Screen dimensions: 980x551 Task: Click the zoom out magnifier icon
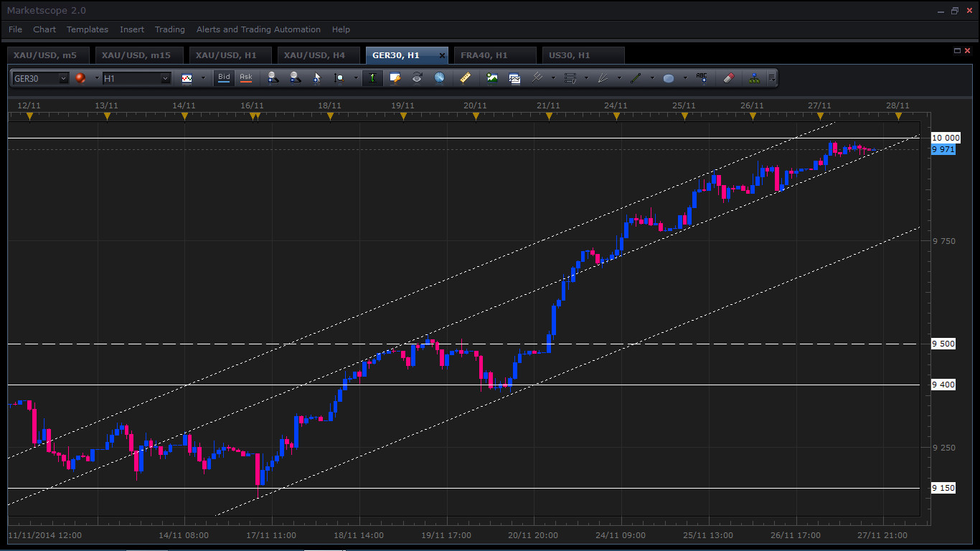[x=295, y=78]
